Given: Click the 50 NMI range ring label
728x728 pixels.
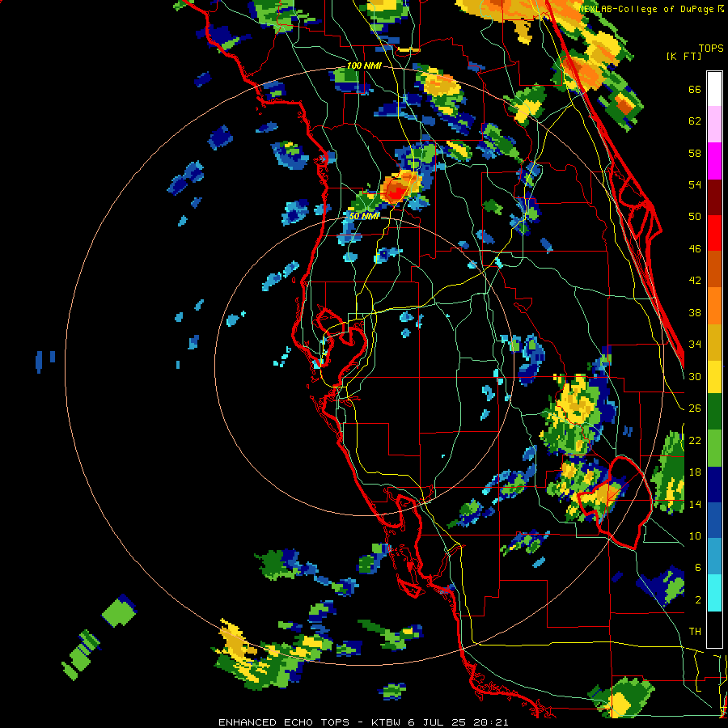Looking at the screenshot, I should 364,216.
